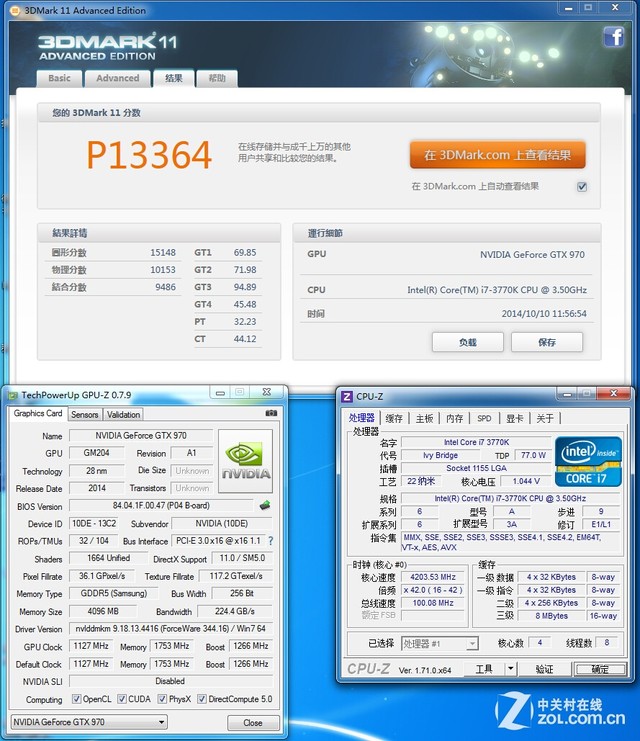
Task: Switch to the Basic tab in 3DMark
Action: tap(59, 78)
